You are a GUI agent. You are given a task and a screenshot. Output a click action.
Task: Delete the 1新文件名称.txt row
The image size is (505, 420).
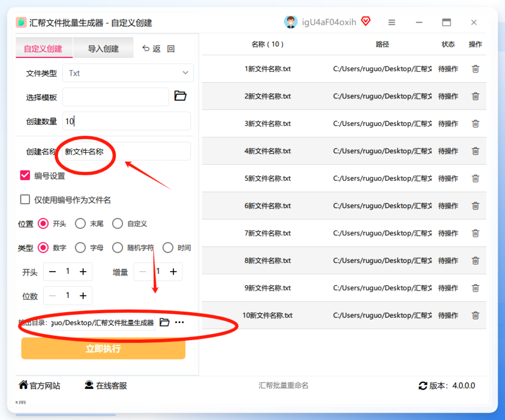click(x=476, y=69)
